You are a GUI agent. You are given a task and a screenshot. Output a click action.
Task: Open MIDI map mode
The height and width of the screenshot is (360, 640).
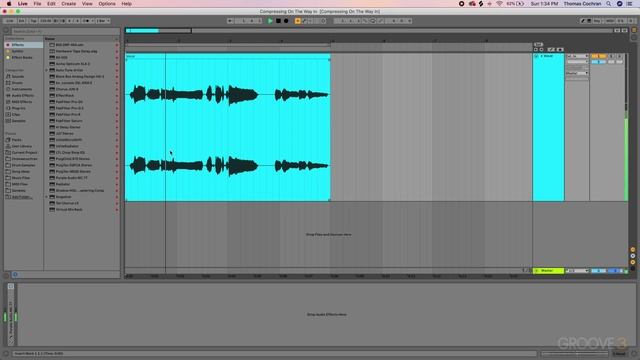[610, 21]
